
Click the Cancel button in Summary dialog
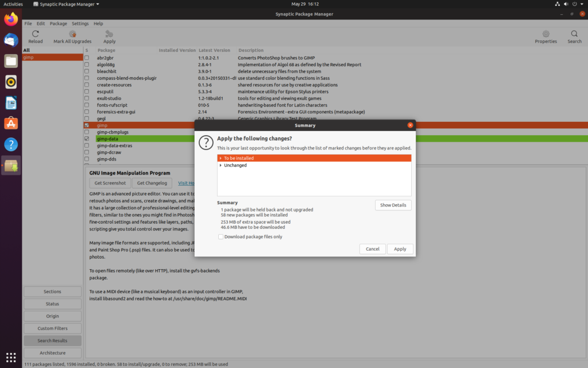(x=372, y=249)
